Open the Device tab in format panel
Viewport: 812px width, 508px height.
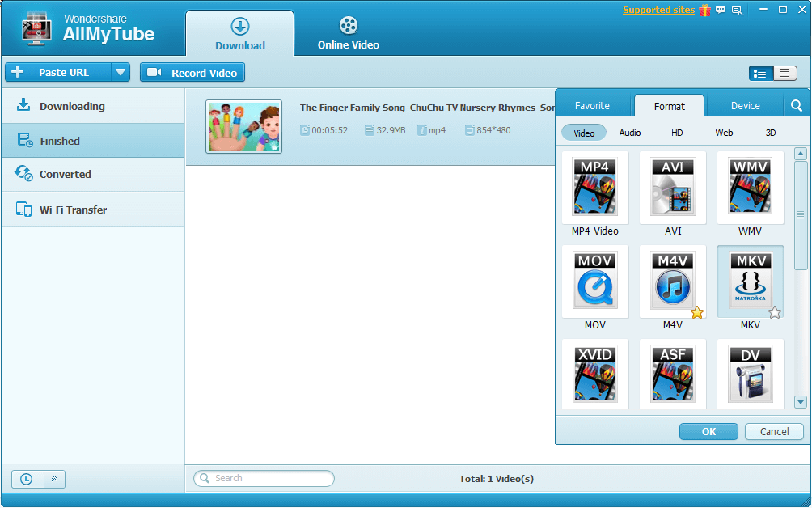(x=745, y=106)
